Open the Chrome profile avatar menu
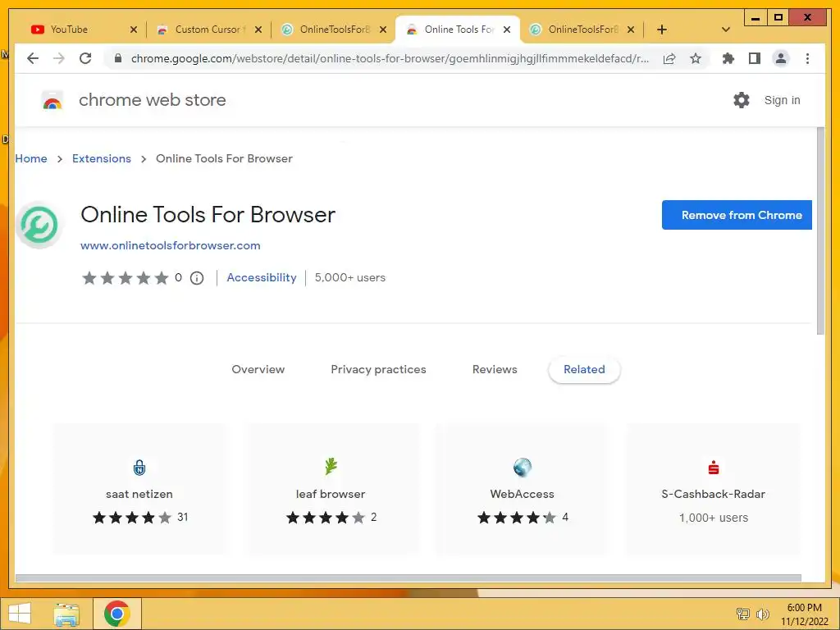Viewport: 840px width, 630px height. [781, 58]
